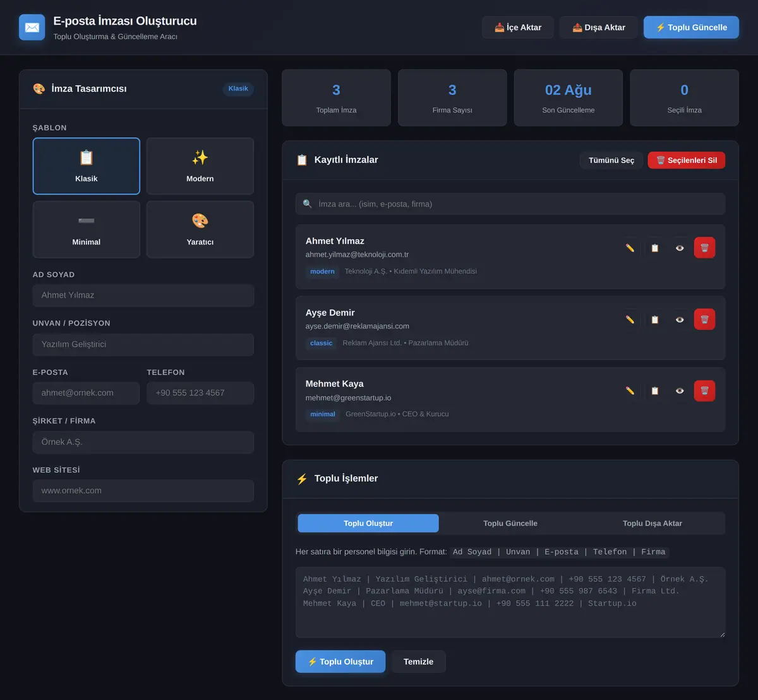
Task: Click the blue Toplu Güncelle header button
Action: 691,27
